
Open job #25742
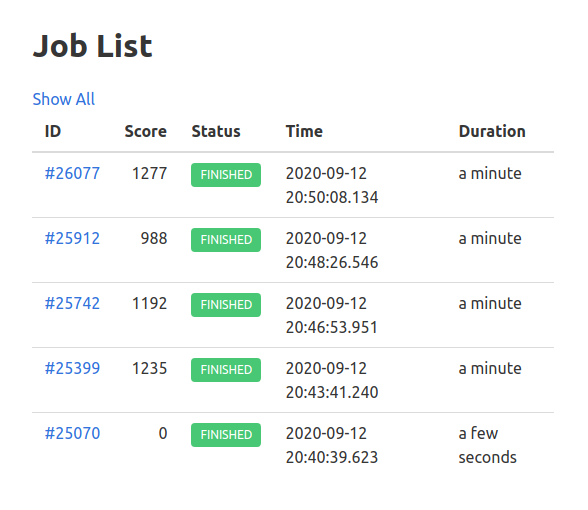(72, 303)
